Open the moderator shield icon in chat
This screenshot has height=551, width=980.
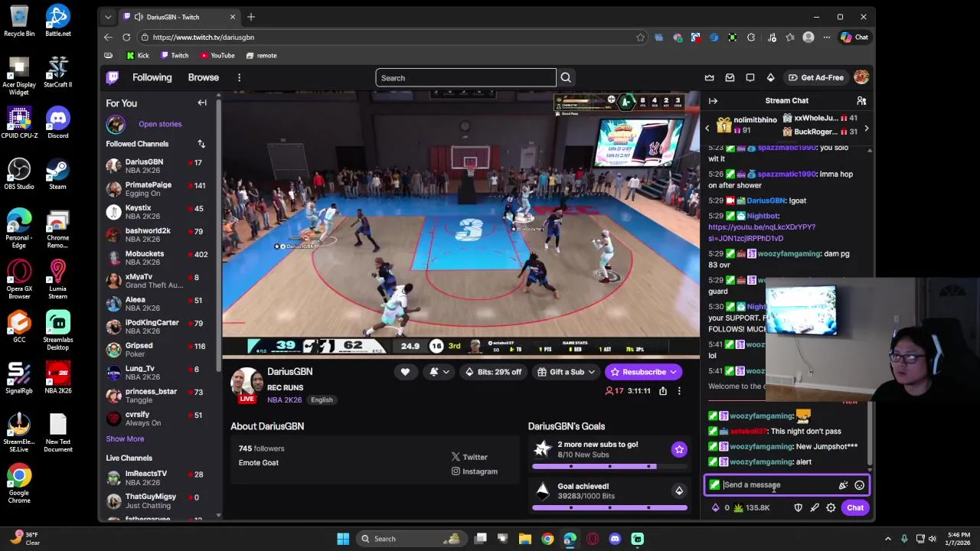pos(798,507)
